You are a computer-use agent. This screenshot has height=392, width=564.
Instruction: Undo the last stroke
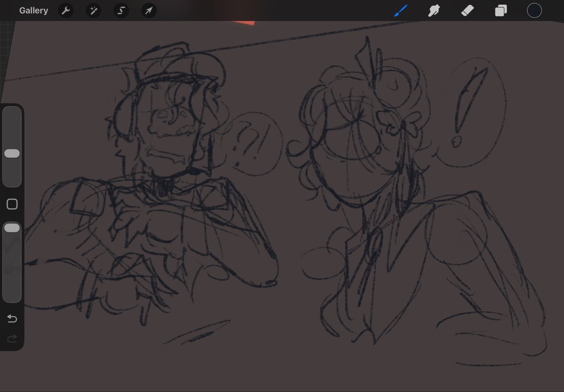tap(12, 319)
